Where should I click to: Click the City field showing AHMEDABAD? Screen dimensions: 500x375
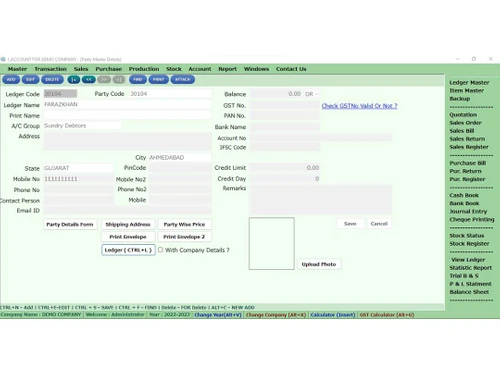point(180,157)
